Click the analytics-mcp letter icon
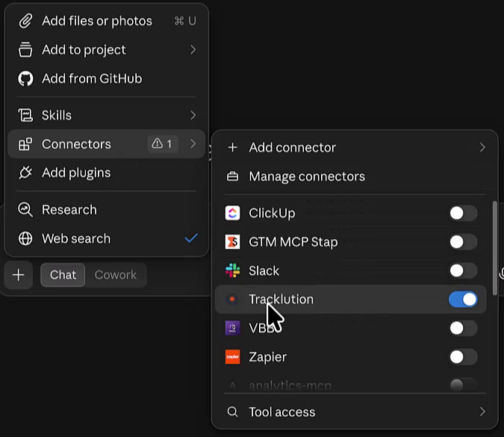Screen dimensions: 504x437 [x=233, y=385]
